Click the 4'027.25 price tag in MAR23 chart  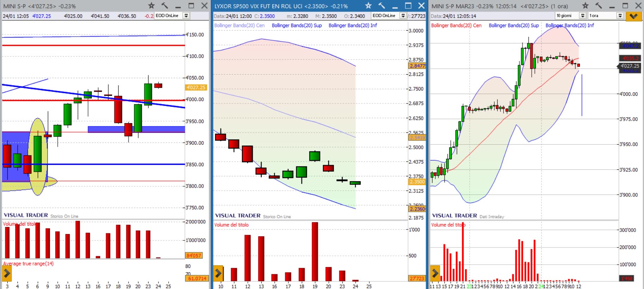[x=630, y=66]
